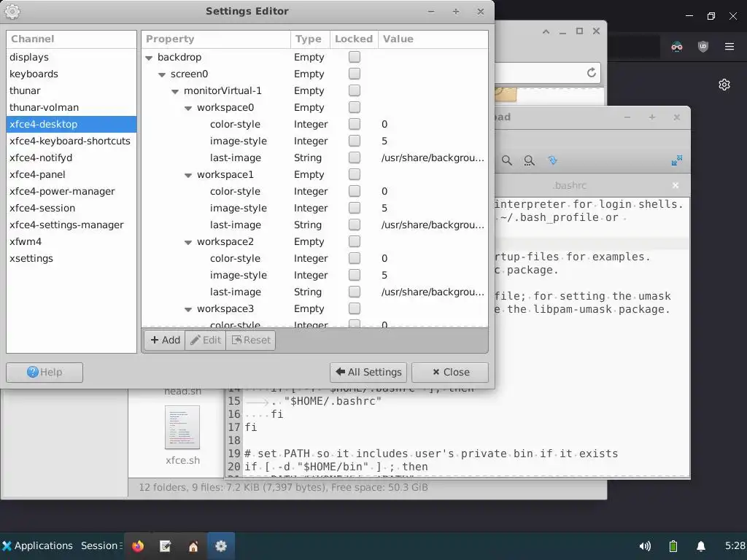This screenshot has width=747, height=560.
Task: Collapse the workspace0 tree node
Action: pos(188,108)
